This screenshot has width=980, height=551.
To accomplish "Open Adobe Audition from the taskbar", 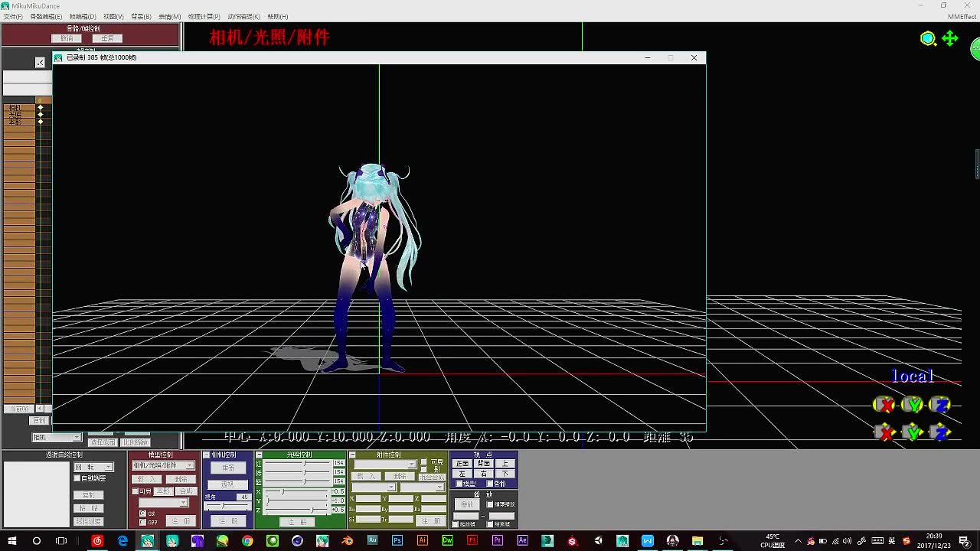I will [x=373, y=540].
